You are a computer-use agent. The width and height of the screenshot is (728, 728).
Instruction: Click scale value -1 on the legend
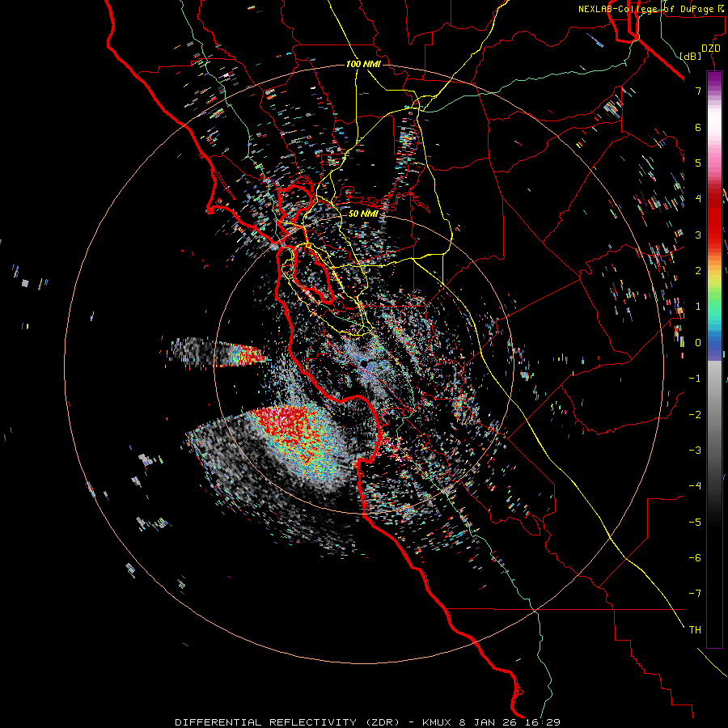[x=695, y=379]
